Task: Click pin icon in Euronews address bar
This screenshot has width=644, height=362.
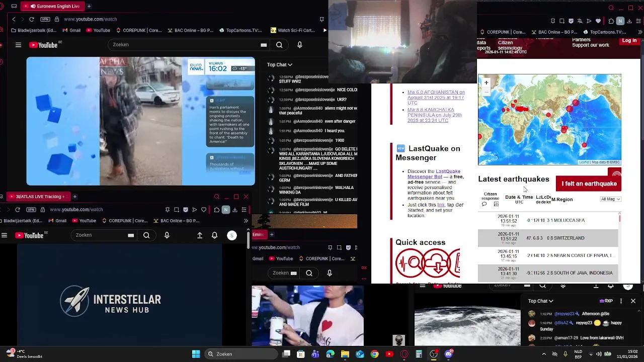Action: pos(321,19)
